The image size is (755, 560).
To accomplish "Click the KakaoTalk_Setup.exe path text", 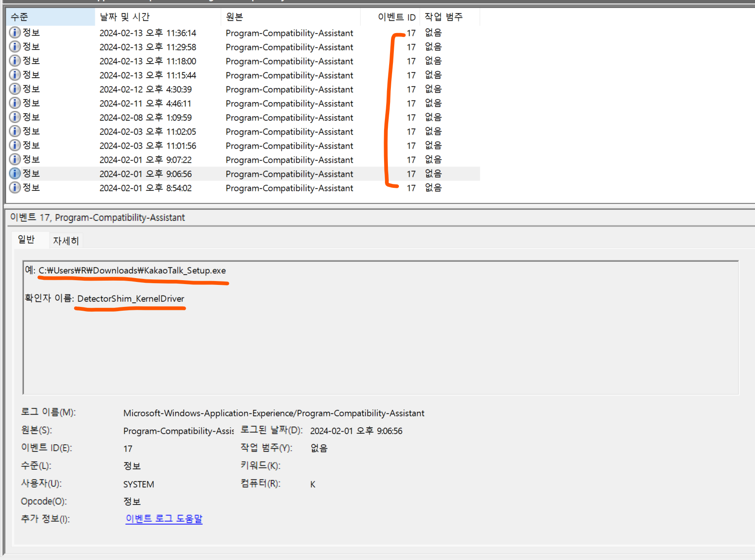I will (x=132, y=270).
